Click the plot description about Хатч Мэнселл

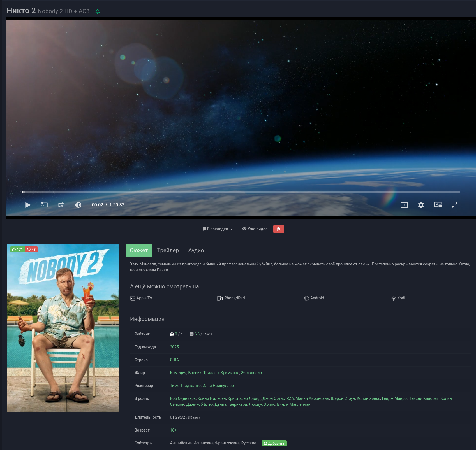pyautogui.click(x=300, y=267)
